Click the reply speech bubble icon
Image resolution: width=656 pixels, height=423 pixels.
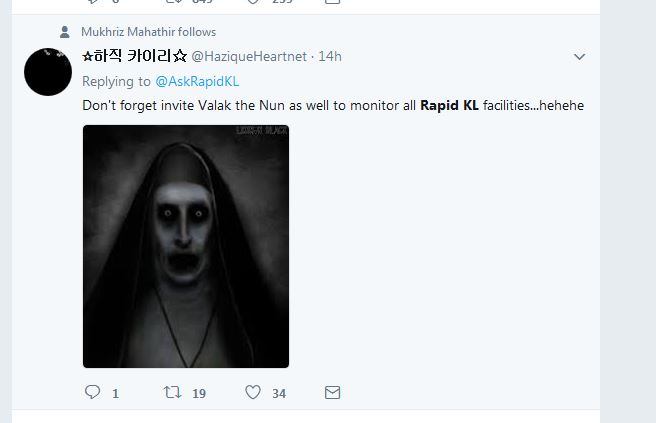[x=92, y=393]
